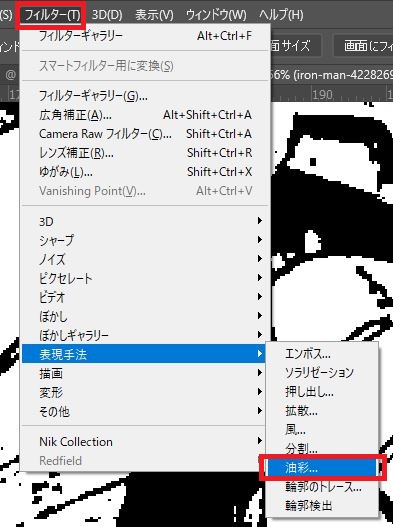
Task: Select 押し出し... filter
Action: [x=322, y=392]
